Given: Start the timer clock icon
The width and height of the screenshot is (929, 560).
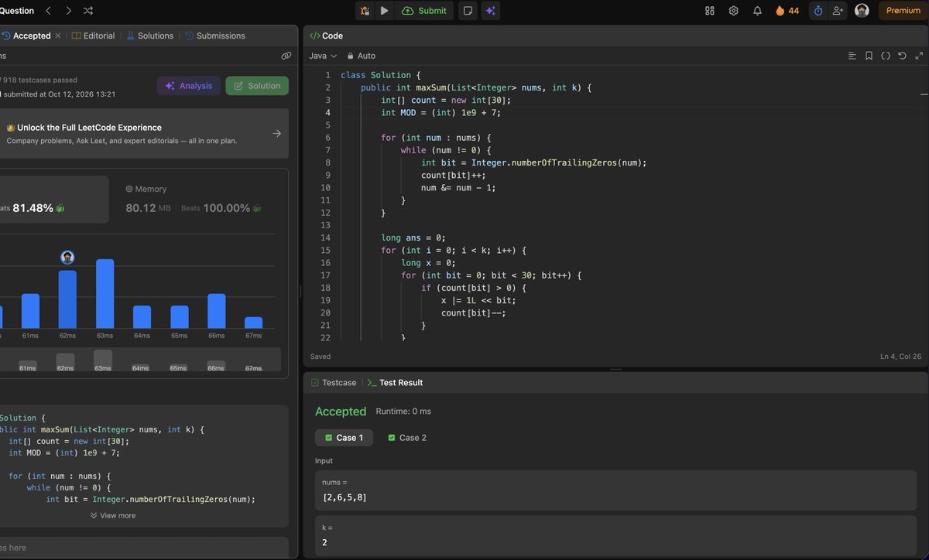Looking at the screenshot, I should pyautogui.click(x=818, y=11).
